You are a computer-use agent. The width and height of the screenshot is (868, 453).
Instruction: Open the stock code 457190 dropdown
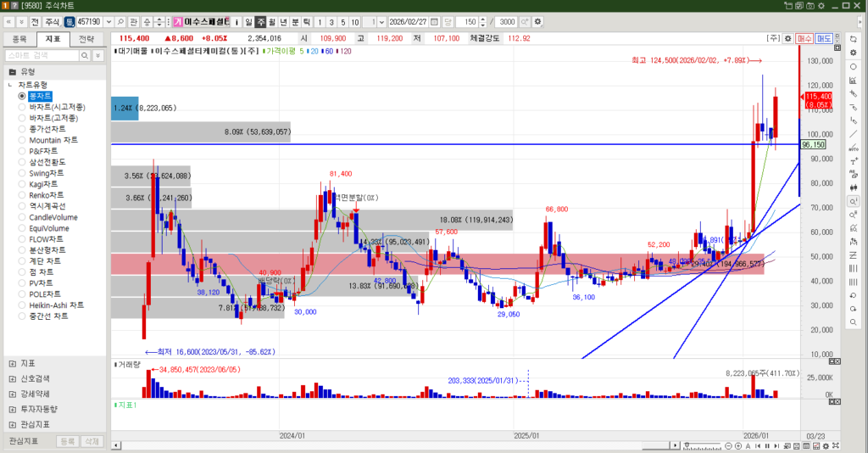(108, 21)
